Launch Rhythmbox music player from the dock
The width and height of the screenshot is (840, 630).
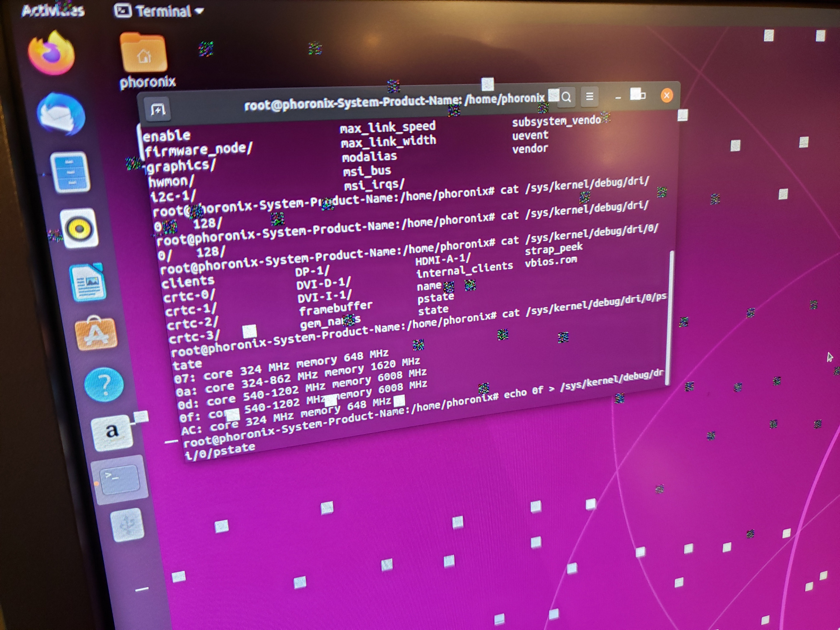(79, 229)
